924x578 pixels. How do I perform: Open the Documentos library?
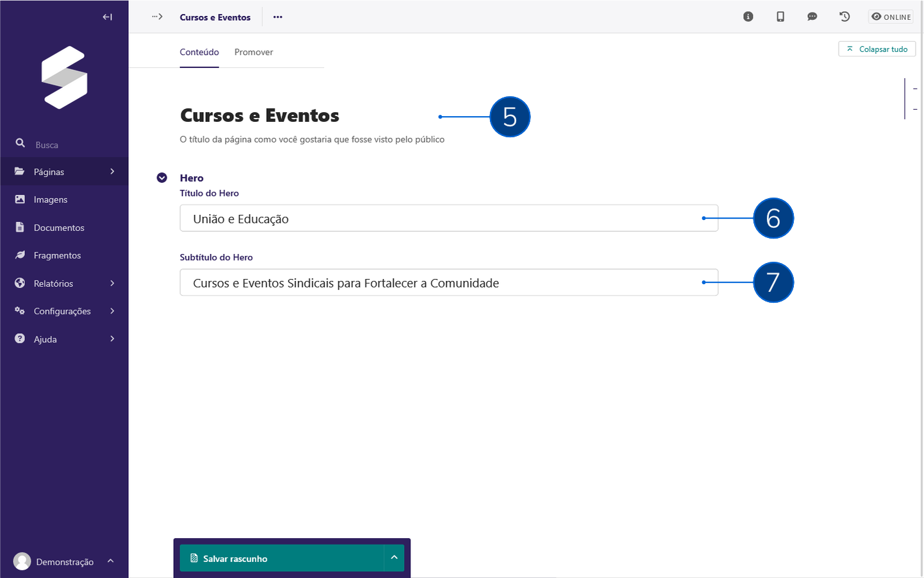coord(58,227)
